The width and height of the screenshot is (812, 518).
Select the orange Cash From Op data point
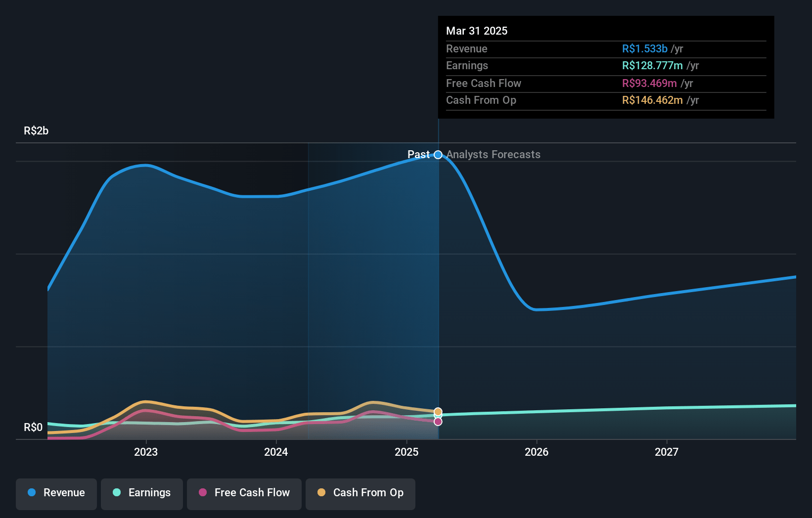point(438,412)
